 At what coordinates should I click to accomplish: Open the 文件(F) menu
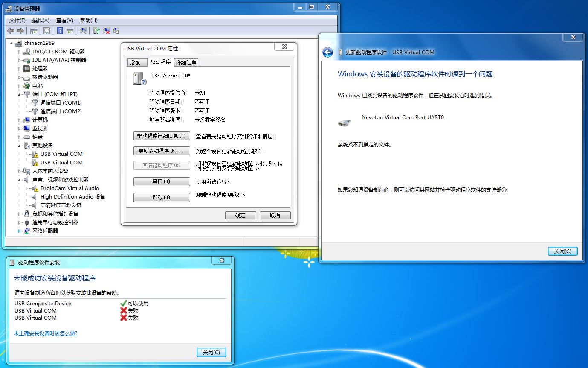click(17, 20)
